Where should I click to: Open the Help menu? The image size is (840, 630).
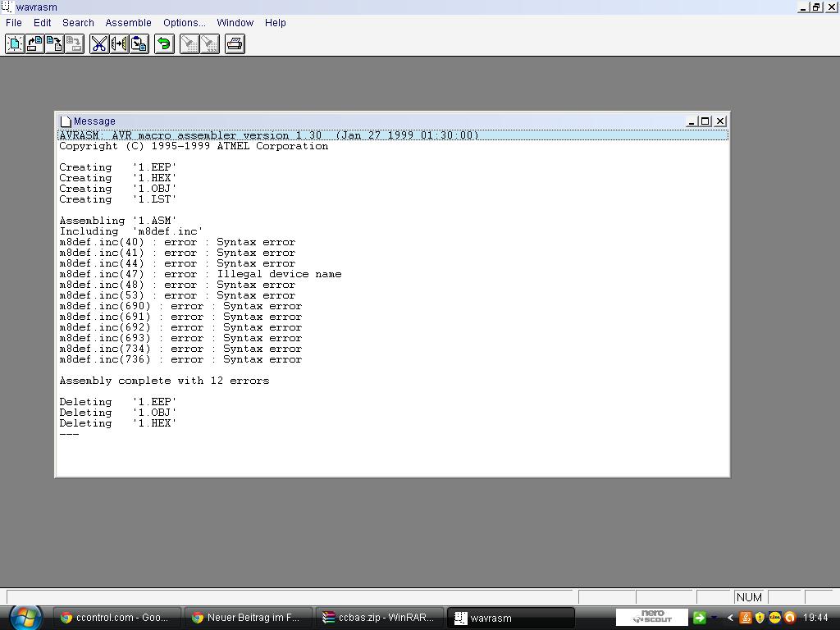pyautogui.click(x=276, y=22)
